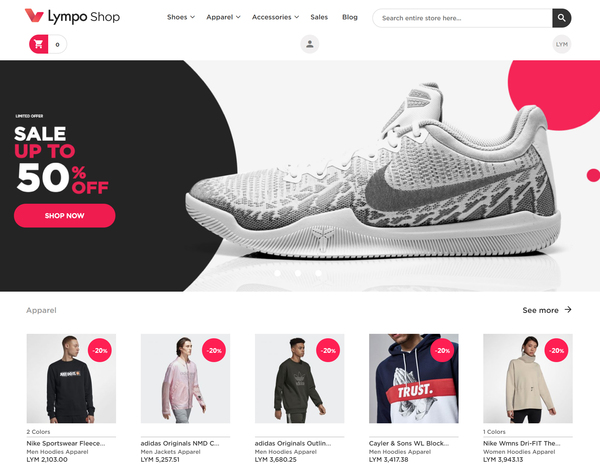Open the user account profile icon

tap(310, 44)
